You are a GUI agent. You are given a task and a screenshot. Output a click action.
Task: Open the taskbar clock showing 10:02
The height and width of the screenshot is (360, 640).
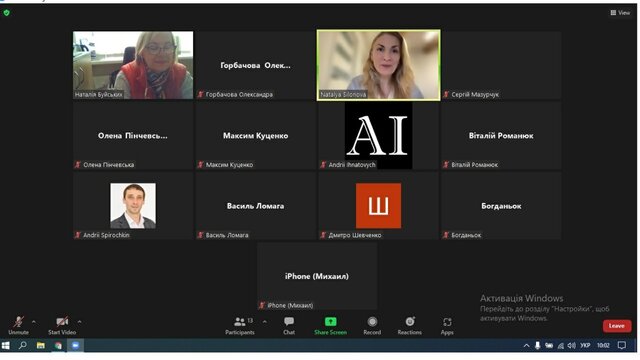coord(603,346)
